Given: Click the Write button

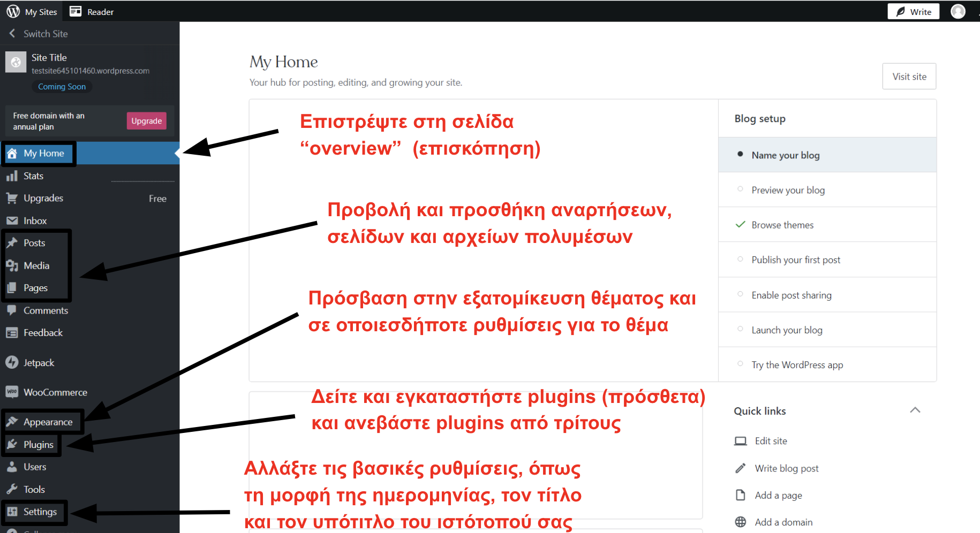Looking at the screenshot, I should tap(914, 11).
